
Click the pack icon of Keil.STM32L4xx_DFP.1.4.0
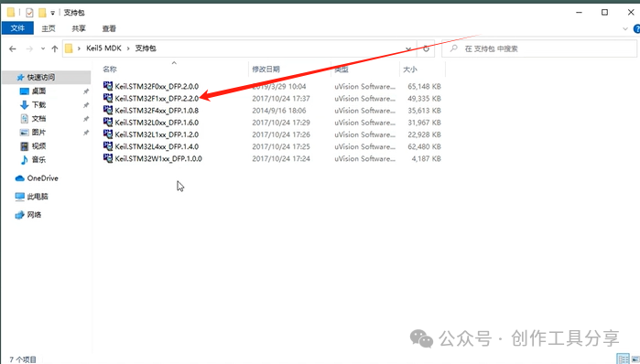(x=108, y=146)
